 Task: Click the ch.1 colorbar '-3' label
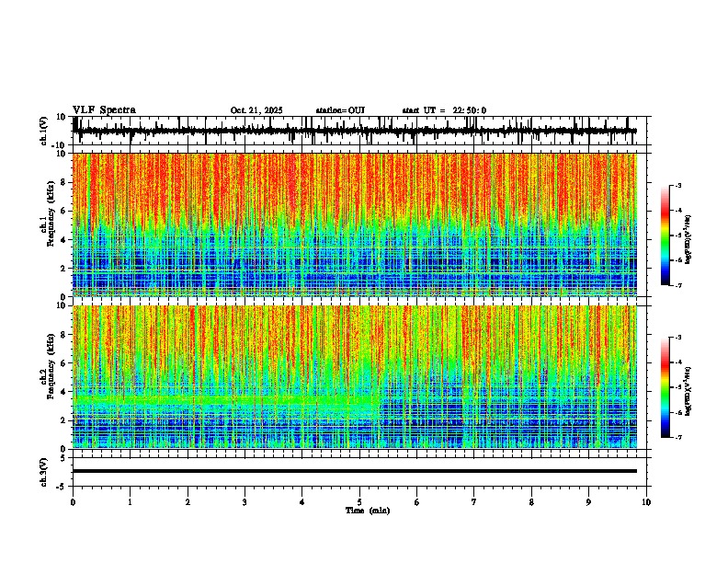coord(678,186)
